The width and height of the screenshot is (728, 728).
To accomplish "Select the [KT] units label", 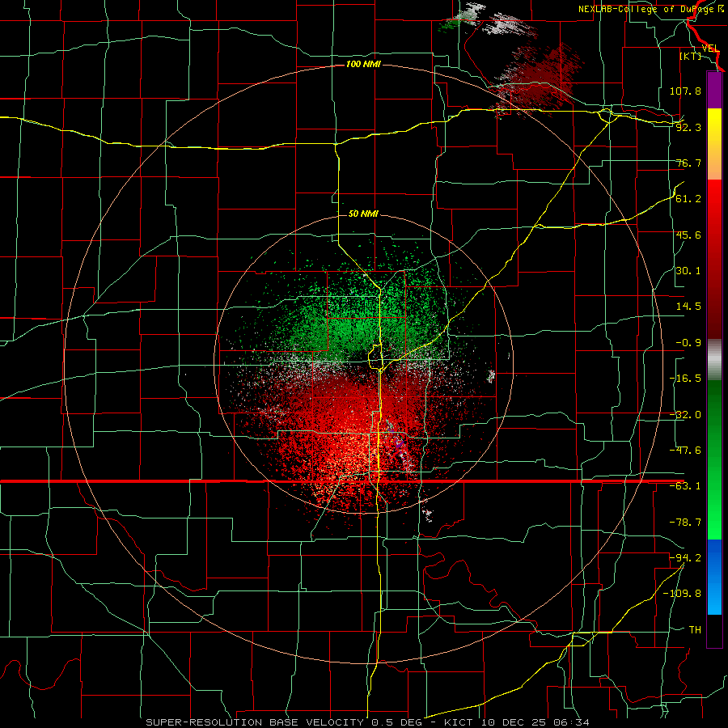I will [x=691, y=56].
